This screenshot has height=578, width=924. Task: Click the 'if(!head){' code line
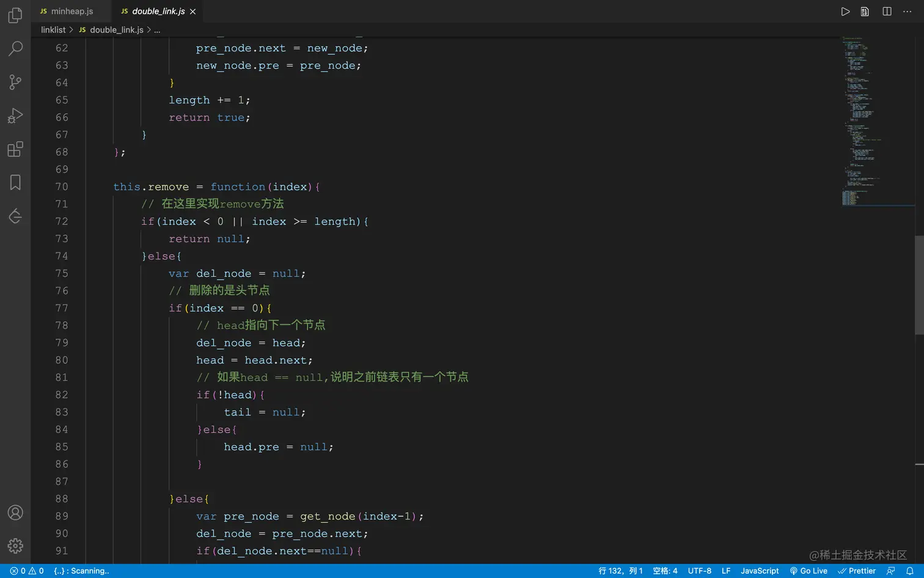(230, 395)
